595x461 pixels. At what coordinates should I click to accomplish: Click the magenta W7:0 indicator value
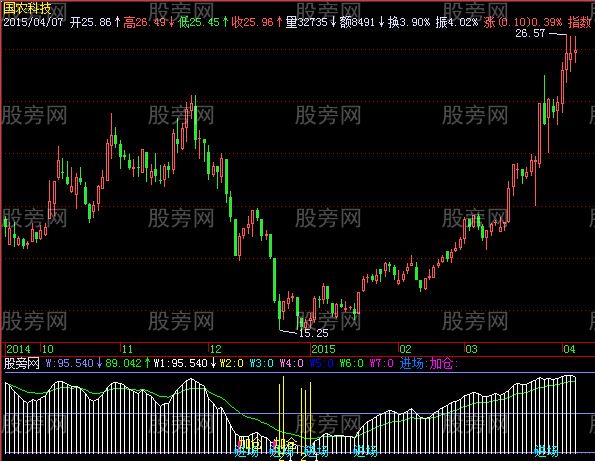click(381, 363)
